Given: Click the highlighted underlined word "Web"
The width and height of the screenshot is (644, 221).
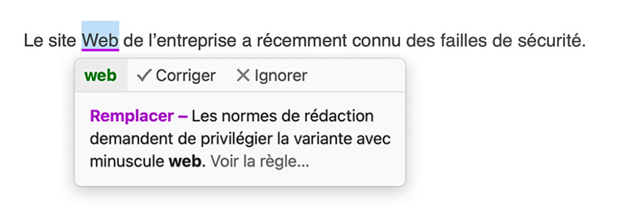Looking at the screenshot, I should [x=100, y=40].
